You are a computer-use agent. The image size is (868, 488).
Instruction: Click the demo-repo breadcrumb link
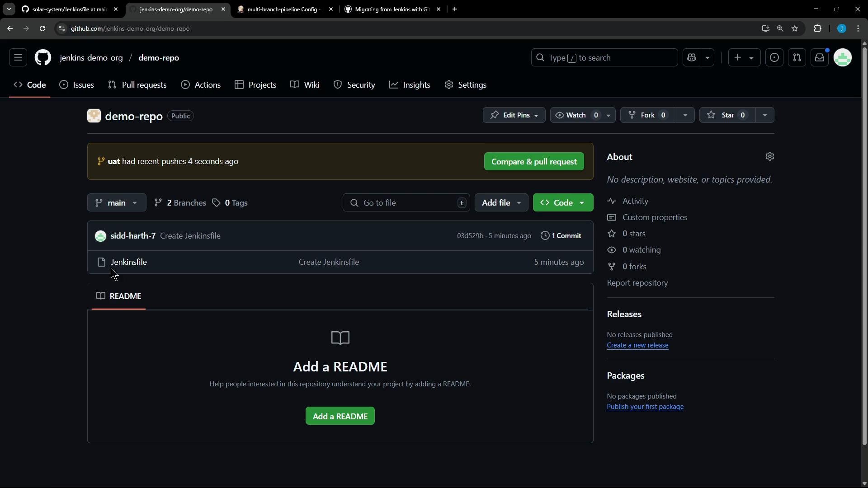[159, 58]
